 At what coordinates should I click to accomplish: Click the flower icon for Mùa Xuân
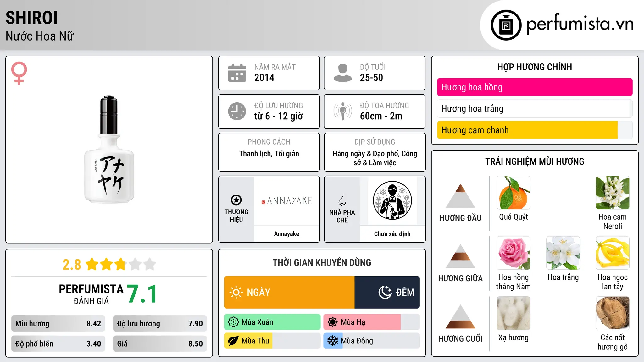(x=233, y=322)
